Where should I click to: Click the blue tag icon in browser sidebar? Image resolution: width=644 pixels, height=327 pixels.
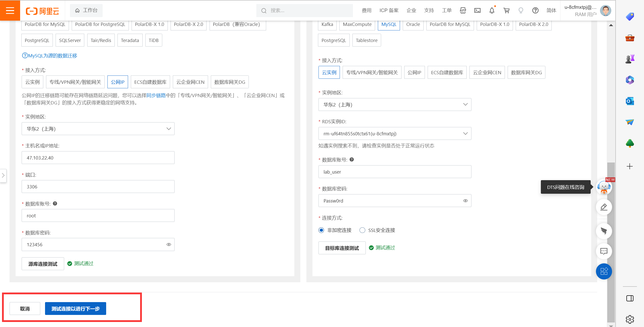[x=630, y=17]
